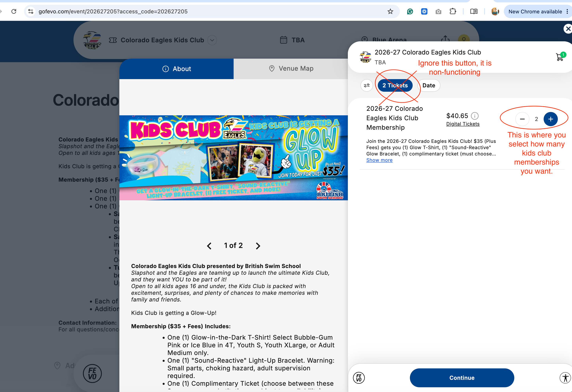Viewport: 572px width, 392px height.
Task: Open the filter sliders icon beside 2 Tickets
Action: pos(367,85)
